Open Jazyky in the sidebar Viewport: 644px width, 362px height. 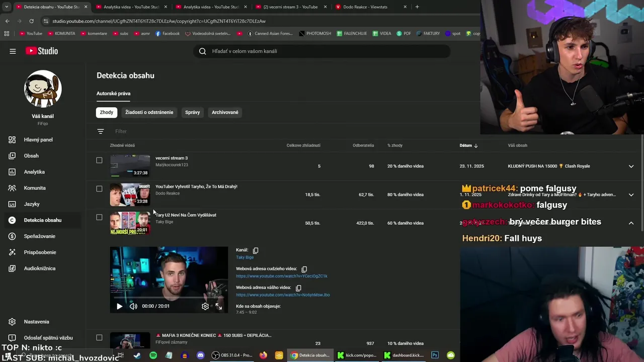pos(32,204)
